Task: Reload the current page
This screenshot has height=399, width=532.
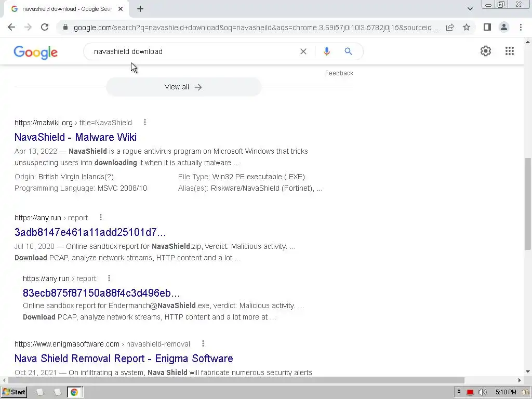Action: click(x=45, y=27)
